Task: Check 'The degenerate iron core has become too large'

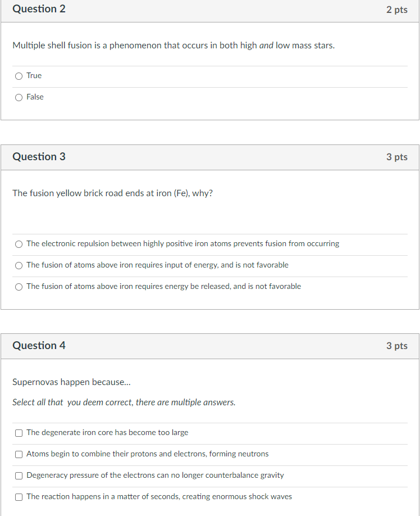Action: click(19, 433)
